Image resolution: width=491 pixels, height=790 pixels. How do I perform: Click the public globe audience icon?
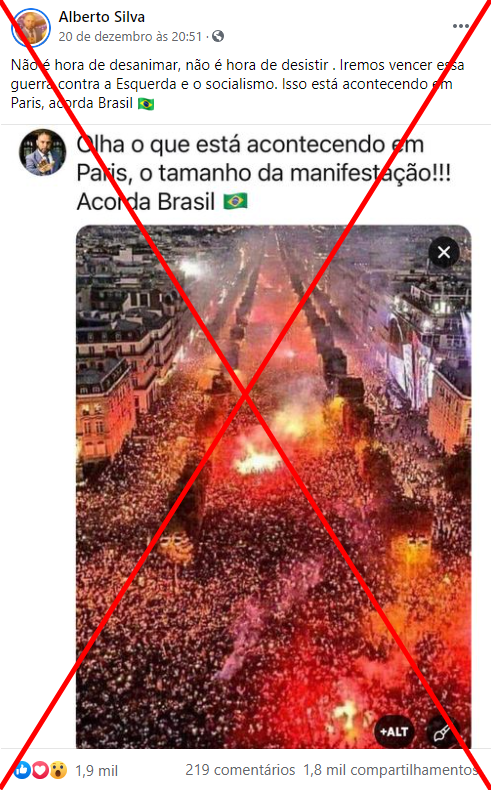[x=218, y=36]
